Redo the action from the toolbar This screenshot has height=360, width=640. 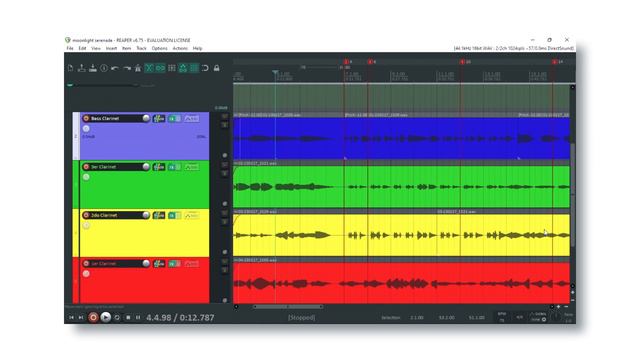[127, 68]
